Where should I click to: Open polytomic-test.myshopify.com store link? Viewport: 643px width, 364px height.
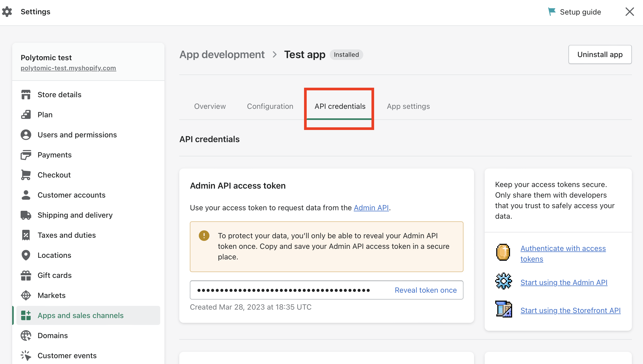click(68, 68)
